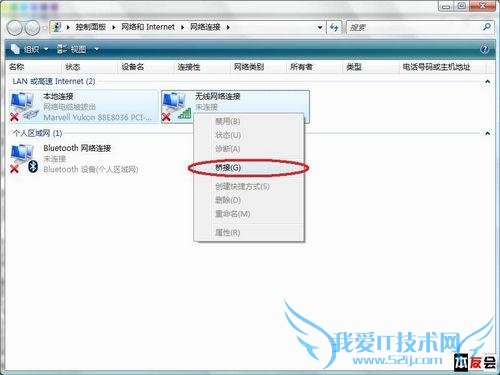
Task: Select the Bluetooth 网络连接 item label
Action: click(77, 148)
